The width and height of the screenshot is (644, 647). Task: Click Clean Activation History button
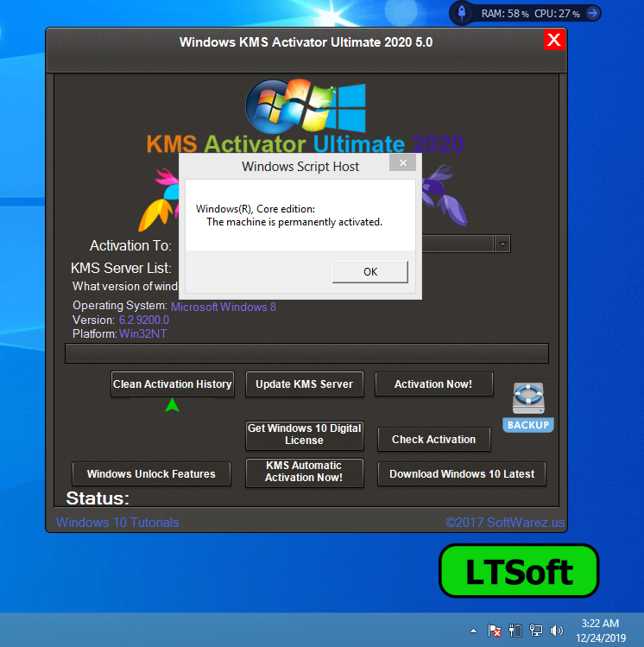(173, 384)
